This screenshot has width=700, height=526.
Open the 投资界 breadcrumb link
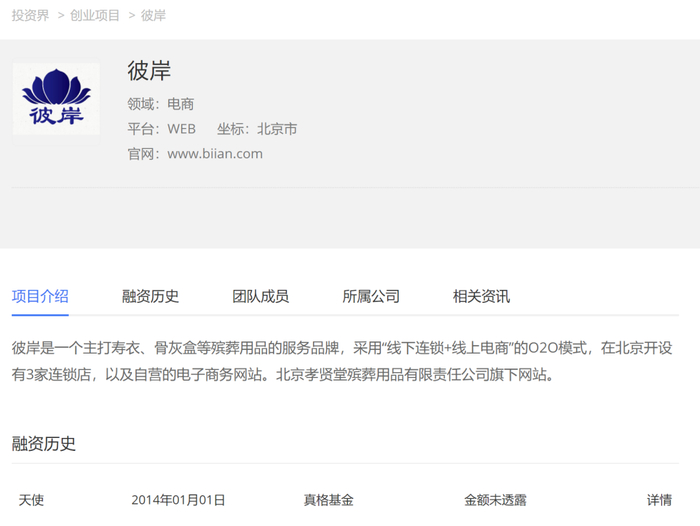click(30, 16)
